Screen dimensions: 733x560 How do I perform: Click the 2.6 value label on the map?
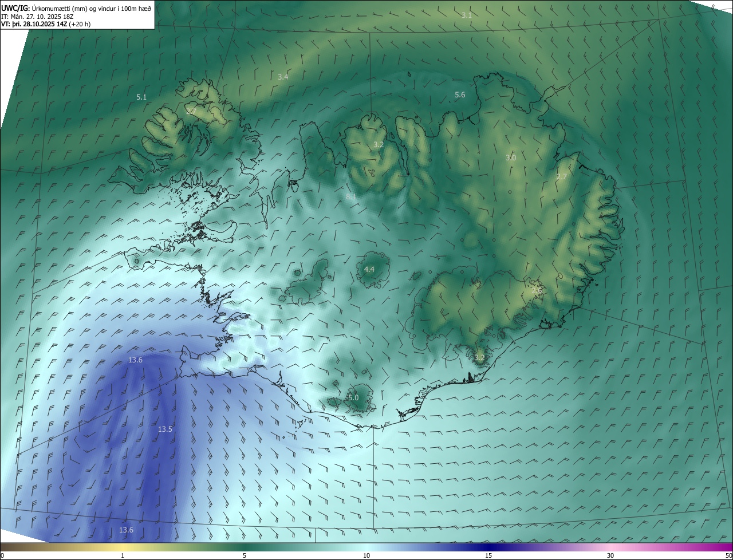point(537,291)
